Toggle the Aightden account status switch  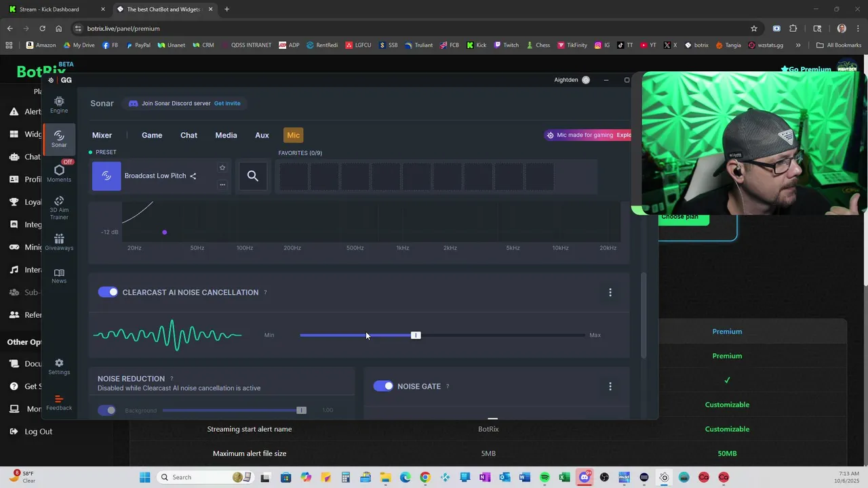(x=586, y=80)
